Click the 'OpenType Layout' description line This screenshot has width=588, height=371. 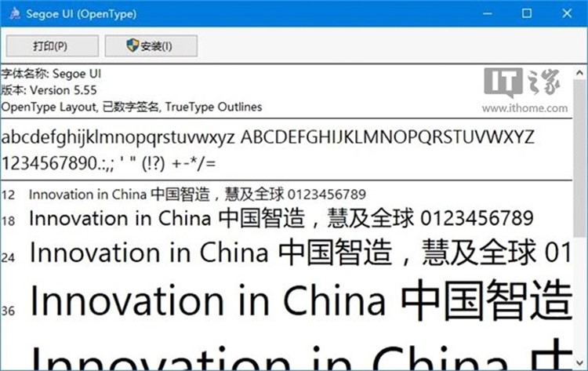[132, 107]
